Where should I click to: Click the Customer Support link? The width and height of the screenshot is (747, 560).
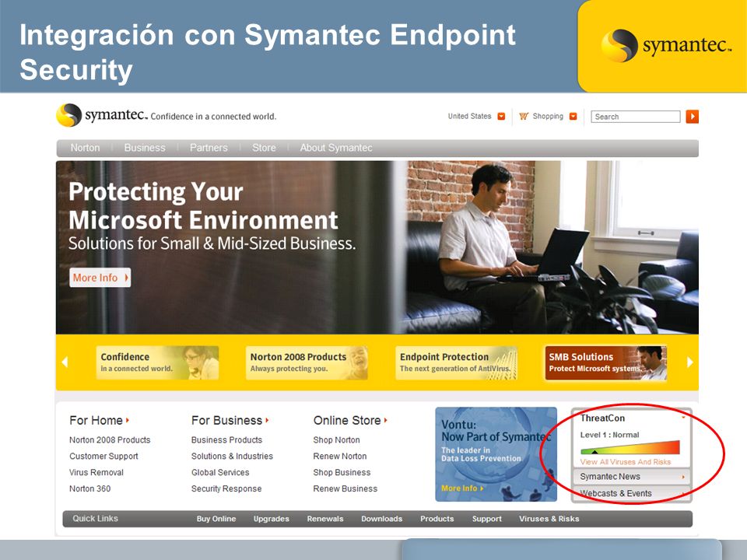click(103, 457)
